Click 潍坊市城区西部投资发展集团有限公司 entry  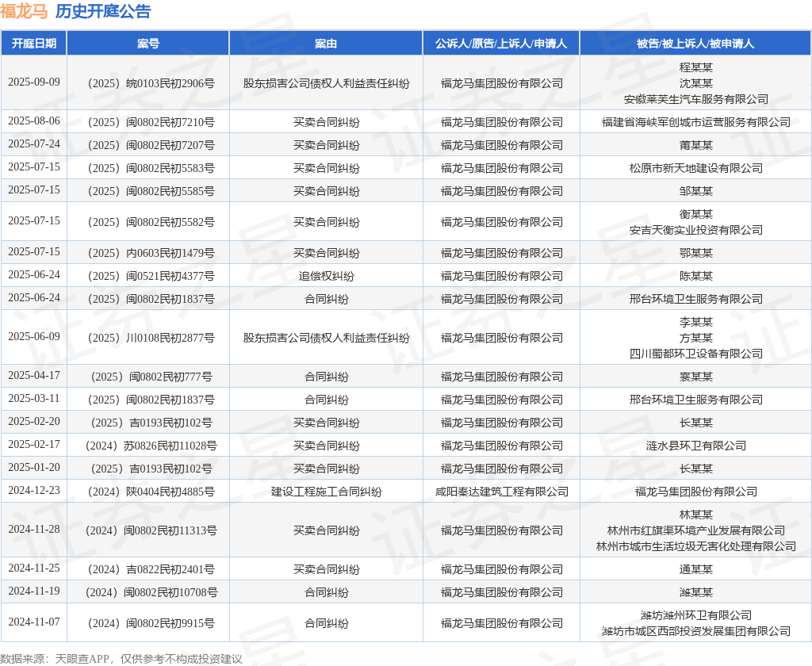tap(696, 631)
